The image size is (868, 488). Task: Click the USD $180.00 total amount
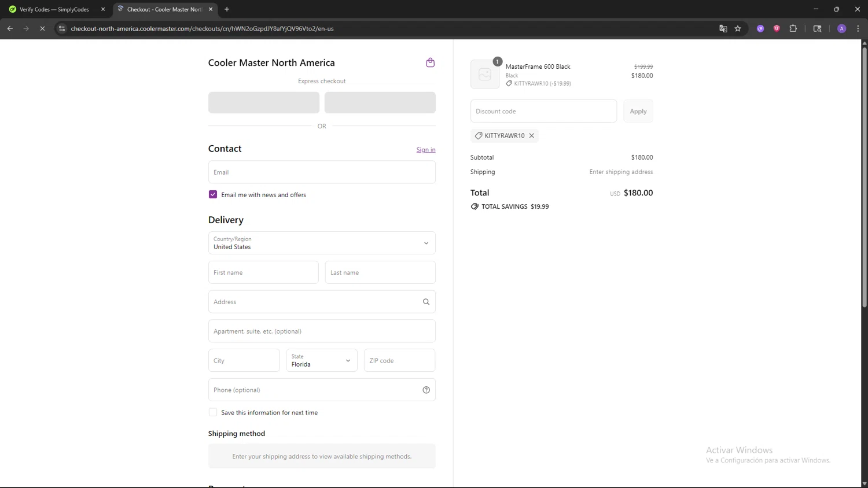coord(631,193)
